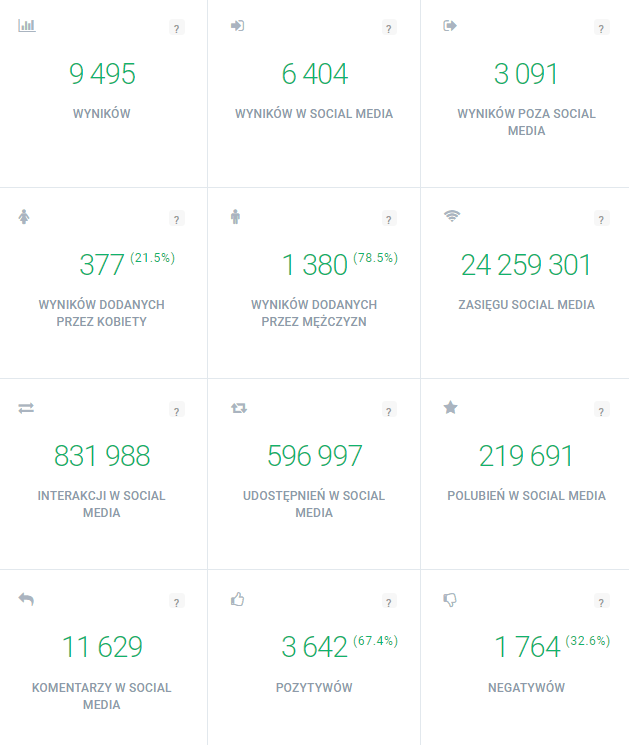Screen dimensions: 629x745
Task: Click the (78.5%) percentage
Action: 375,258
